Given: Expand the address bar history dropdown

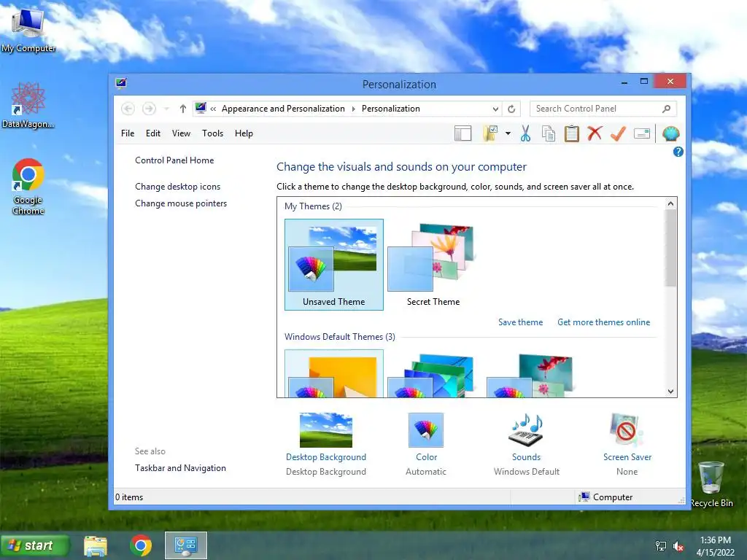Looking at the screenshot, I should (x=495, y=109).
